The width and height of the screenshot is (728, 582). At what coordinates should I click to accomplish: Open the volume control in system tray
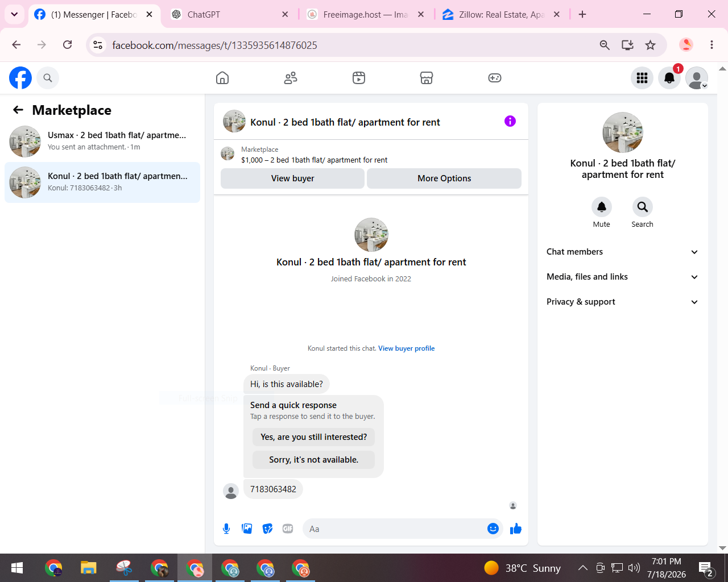point(634,568)
